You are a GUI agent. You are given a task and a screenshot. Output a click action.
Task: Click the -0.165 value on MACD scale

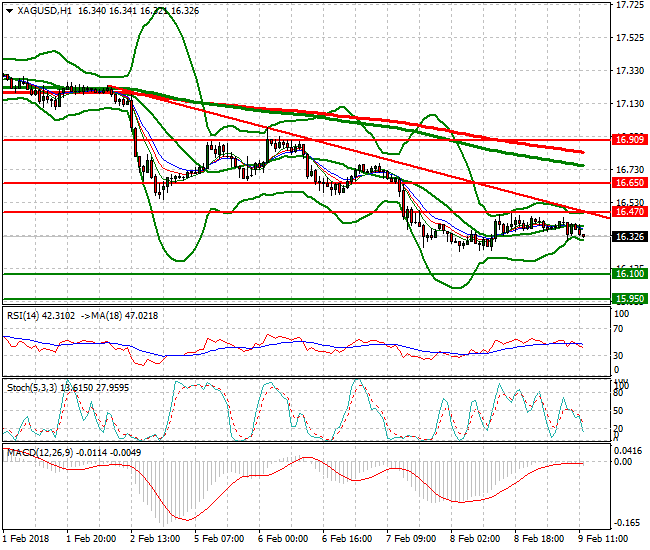point(629,521)
